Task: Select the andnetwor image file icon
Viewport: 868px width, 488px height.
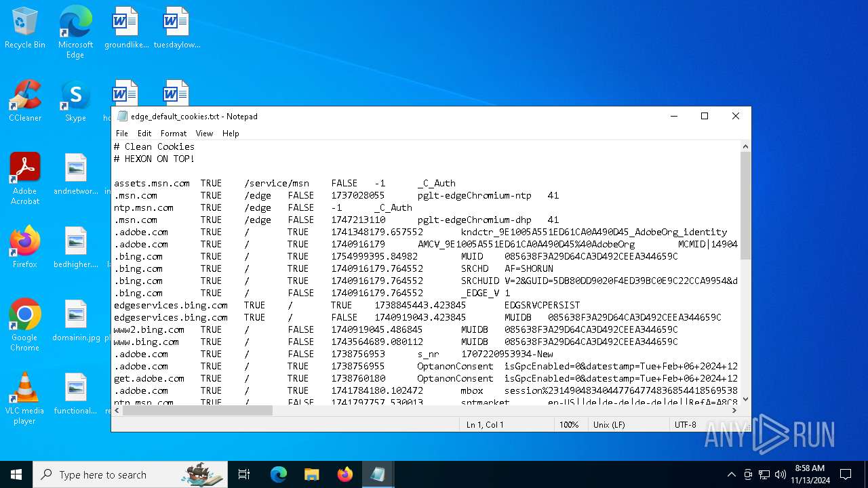Action: [75, 175]
